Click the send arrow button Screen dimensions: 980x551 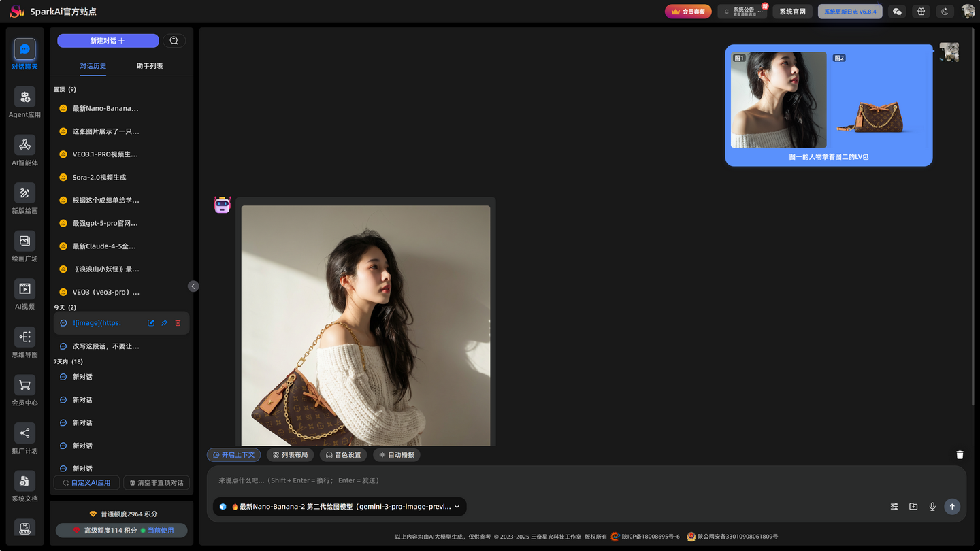[x=952, y=507]
